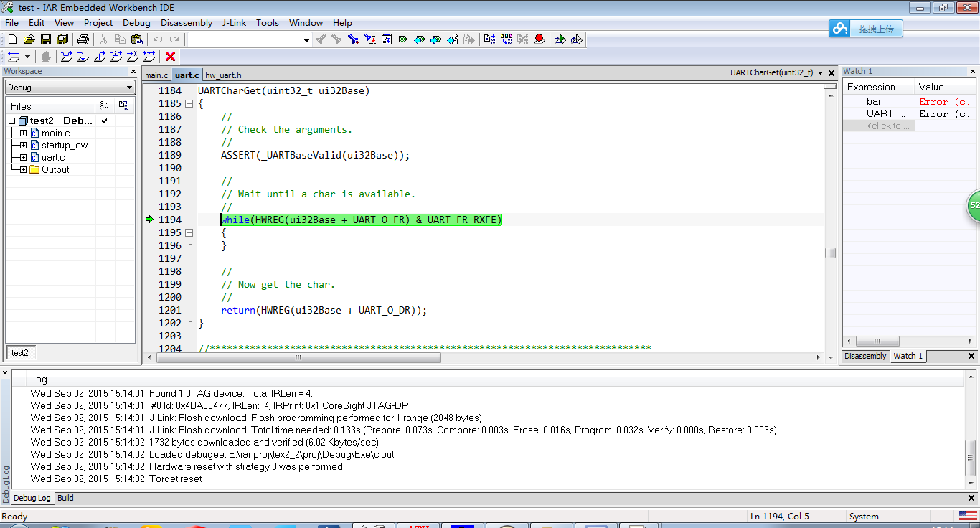Toggle a breakpoint with the red dot icon
This screenshot has height=528, width=980.
(x=539, y=39)
